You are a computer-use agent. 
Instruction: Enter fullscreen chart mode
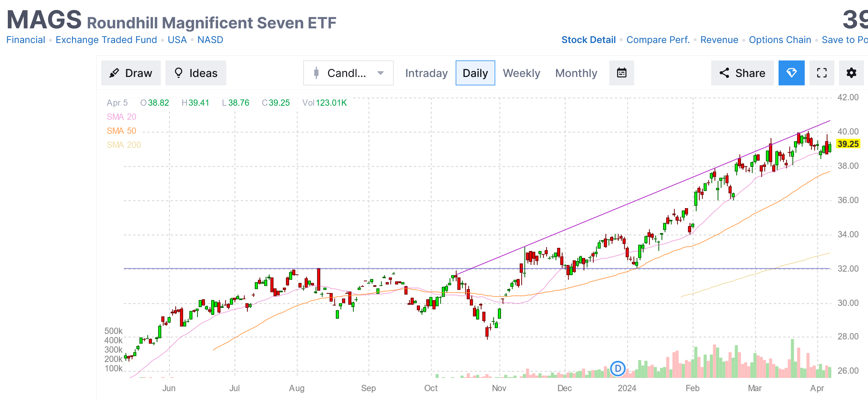coord(822,73)
